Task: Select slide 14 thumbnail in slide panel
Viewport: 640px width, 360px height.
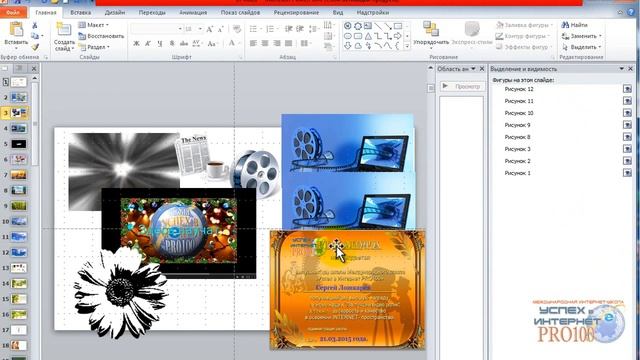Action: tap(18, 283)
